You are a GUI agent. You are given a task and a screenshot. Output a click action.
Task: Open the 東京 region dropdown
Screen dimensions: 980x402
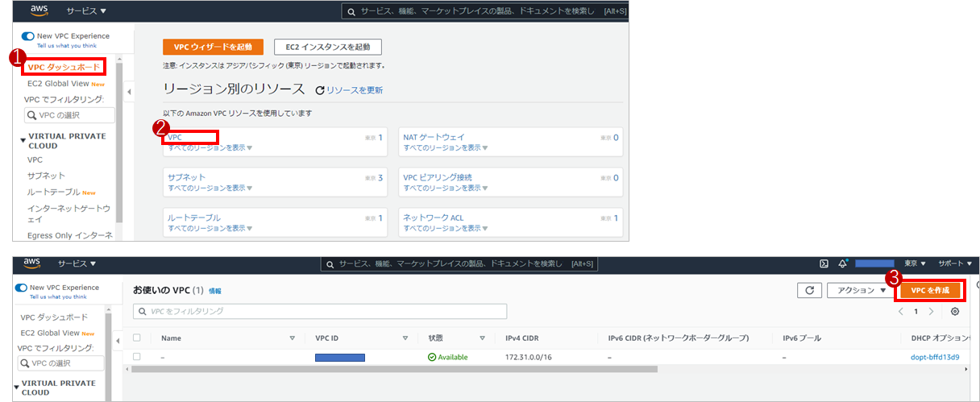coord(915,263)
